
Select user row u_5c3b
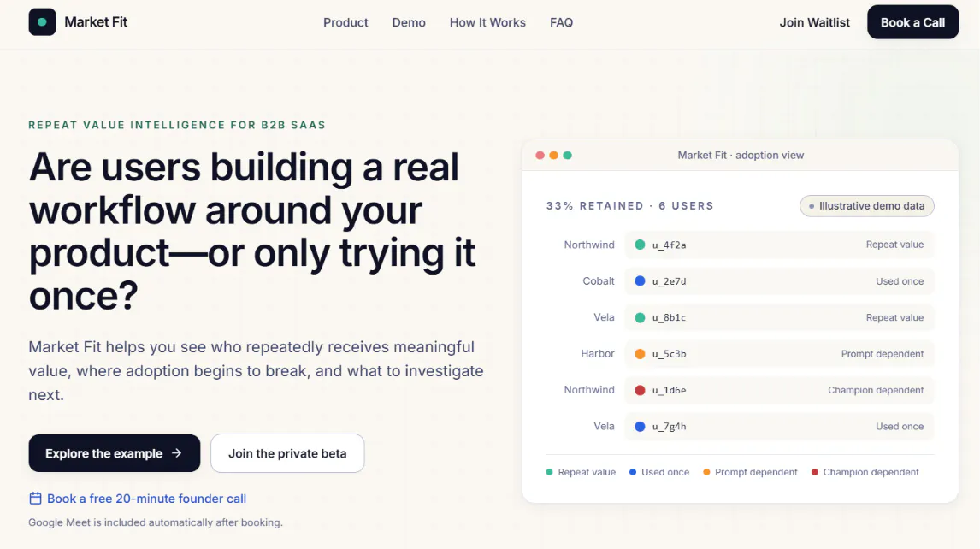[779, 353]
